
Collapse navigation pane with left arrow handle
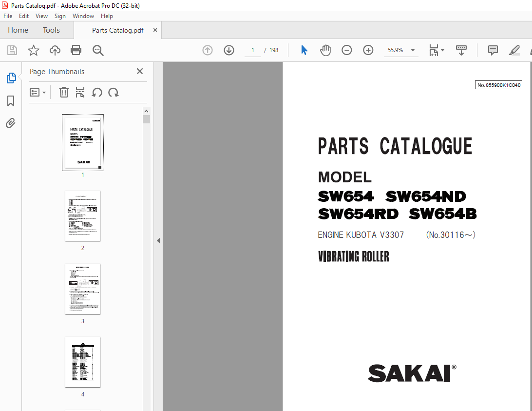(158, 240)
